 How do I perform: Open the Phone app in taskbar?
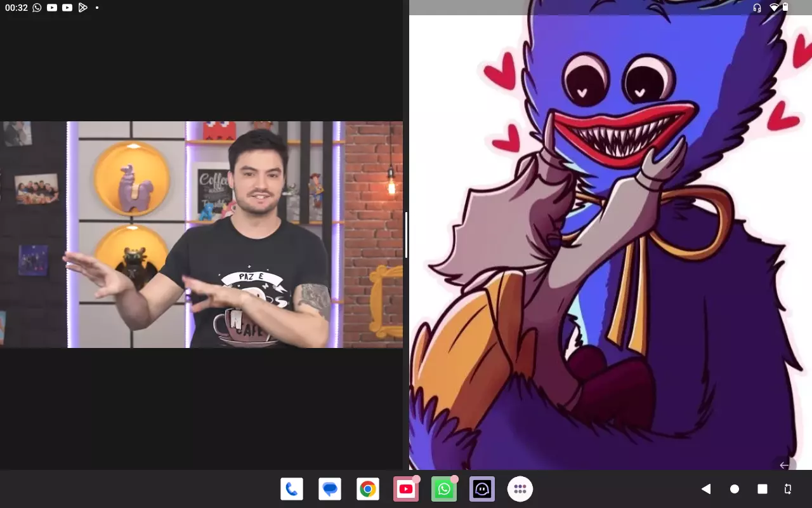coord(292,489)
